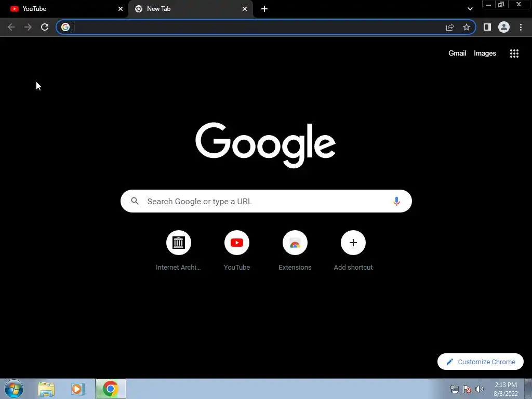Click Customize Chrome button
The height and width of the screenshot is (399, 532).
point(481,362)
